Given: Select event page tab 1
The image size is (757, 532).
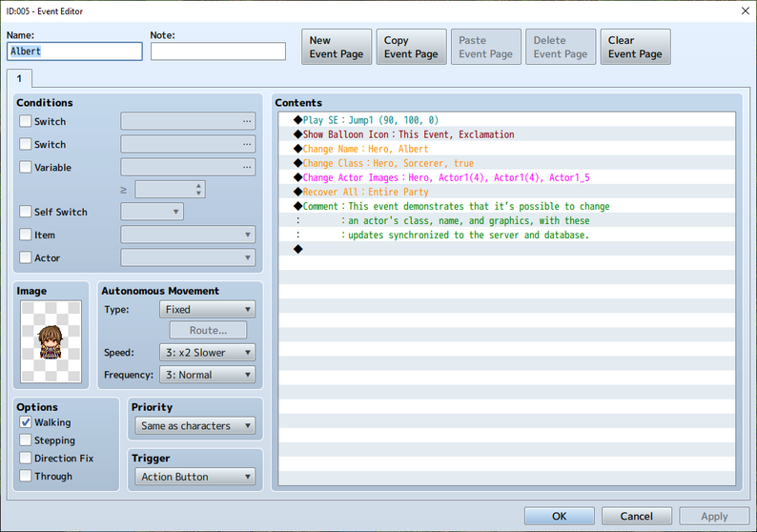Looking at the screenshot, I should point(19,78).
